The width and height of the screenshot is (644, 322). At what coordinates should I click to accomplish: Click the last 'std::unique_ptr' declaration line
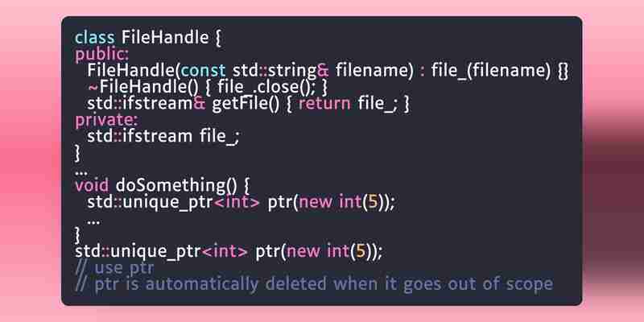(229, 251)
